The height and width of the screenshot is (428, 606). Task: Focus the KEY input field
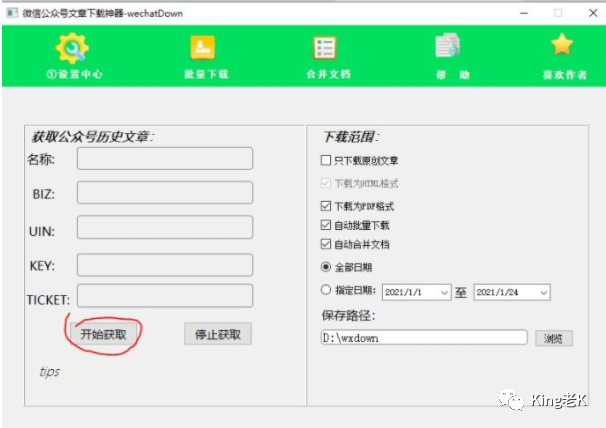coord(165,265)
